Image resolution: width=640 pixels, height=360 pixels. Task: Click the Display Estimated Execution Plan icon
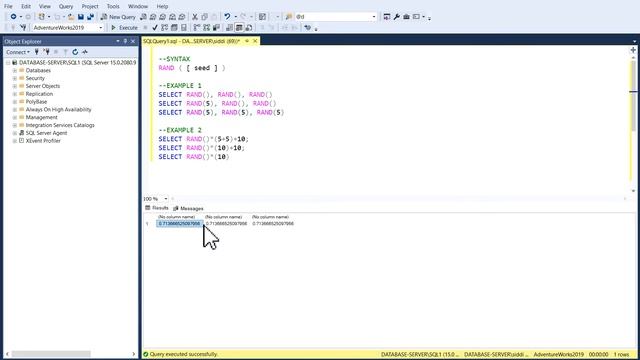(164, 28)
